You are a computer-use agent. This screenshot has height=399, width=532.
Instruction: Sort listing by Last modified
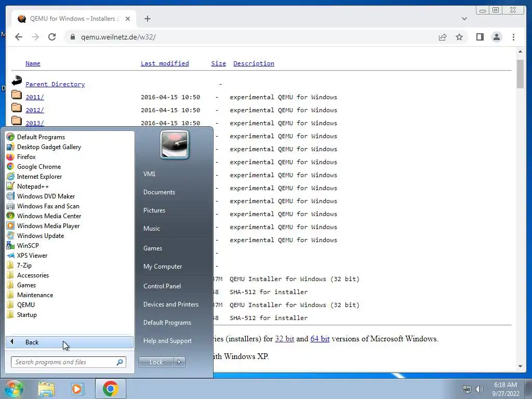click(x=165, y=63)
